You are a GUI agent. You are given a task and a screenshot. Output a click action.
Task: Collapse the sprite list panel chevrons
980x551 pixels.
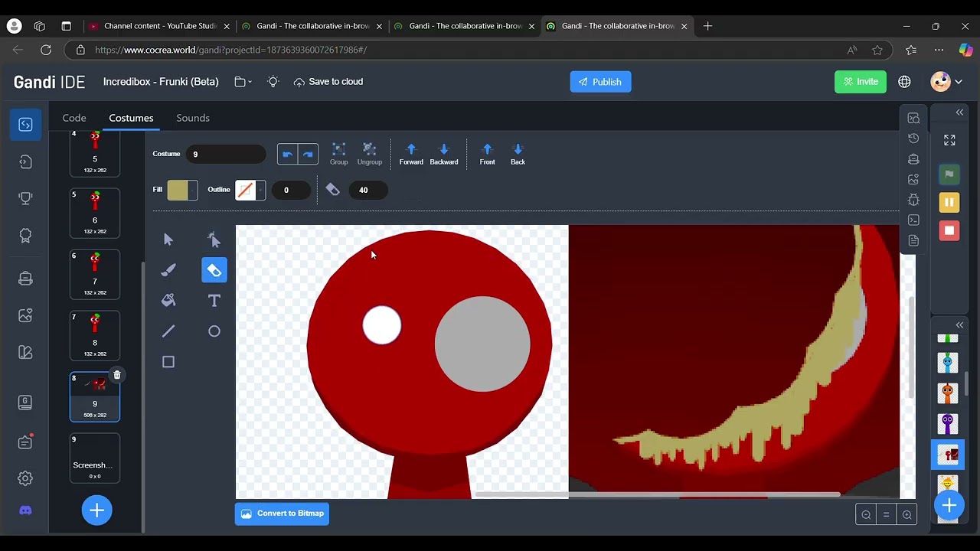pyautogui.click(x=959, y=325)
